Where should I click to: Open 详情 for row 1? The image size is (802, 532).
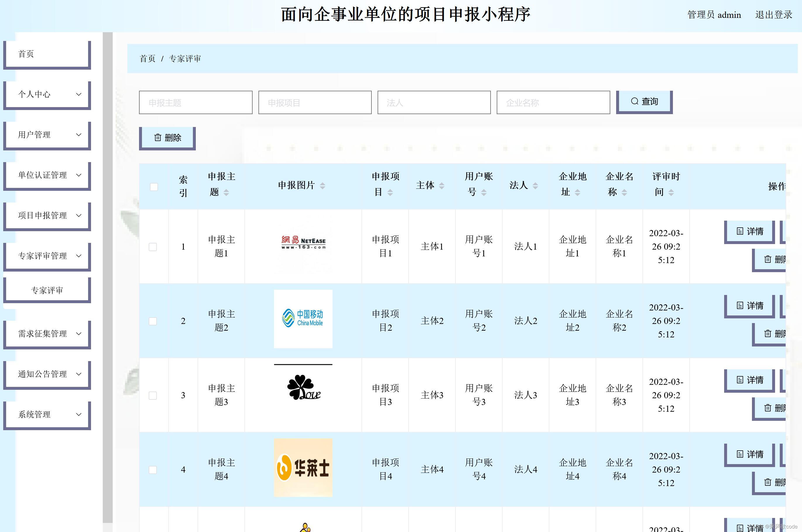[x=750, y=231]
